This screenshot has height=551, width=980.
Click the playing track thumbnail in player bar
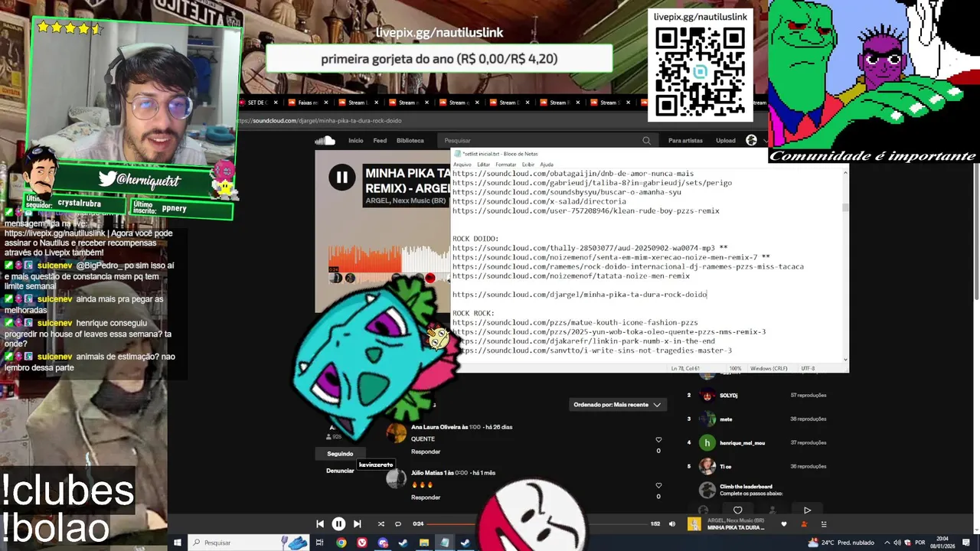tap(694, 524)
